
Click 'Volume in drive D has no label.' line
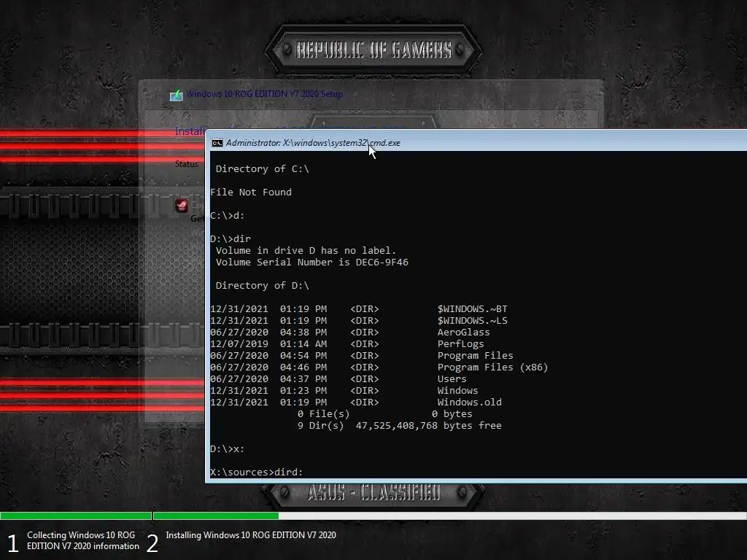tap(306, 251)
